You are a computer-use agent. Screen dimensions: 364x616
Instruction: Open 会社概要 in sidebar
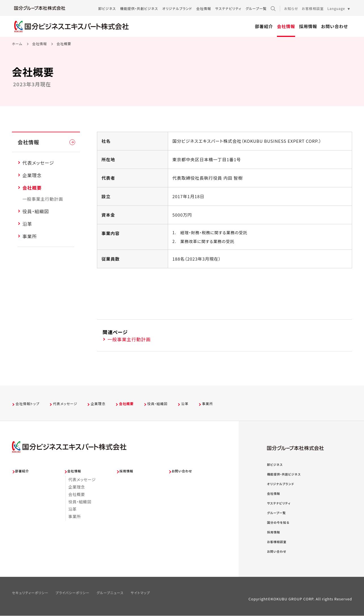[32, 188]
